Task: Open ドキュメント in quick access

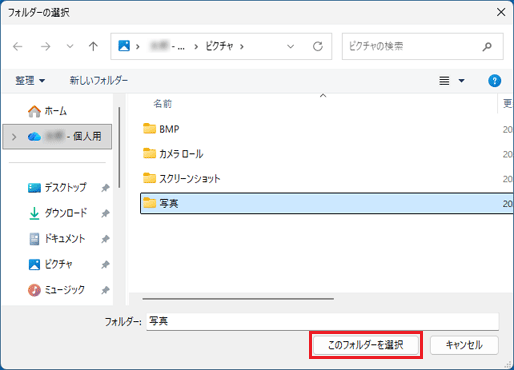Action: click(57, 239)
